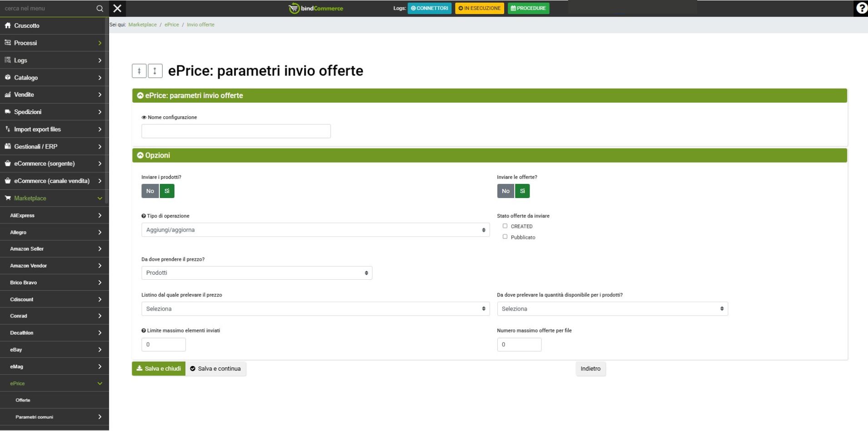
Task: Click the Salva e chiudi button
Action: (159, 369)
